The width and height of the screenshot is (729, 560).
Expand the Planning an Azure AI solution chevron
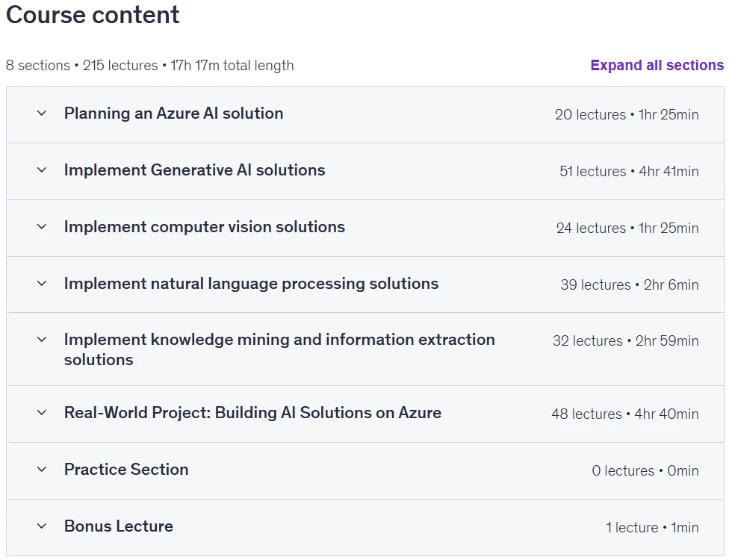[x=42, y=113]
